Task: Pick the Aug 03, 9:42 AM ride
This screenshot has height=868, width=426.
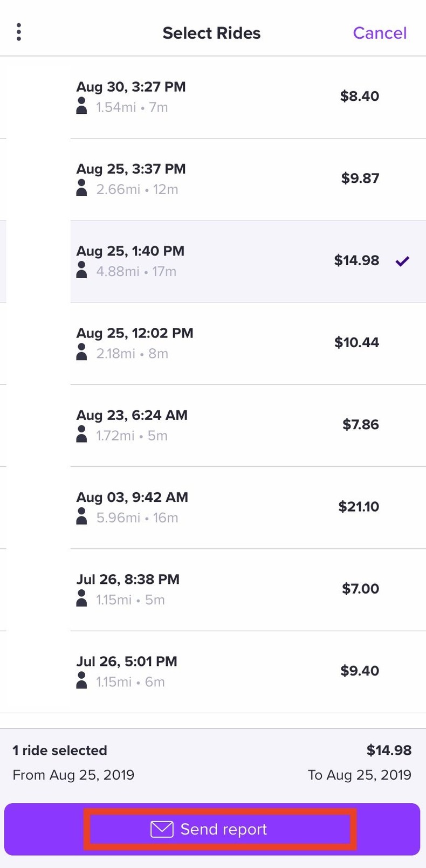Action: point(226,507)
